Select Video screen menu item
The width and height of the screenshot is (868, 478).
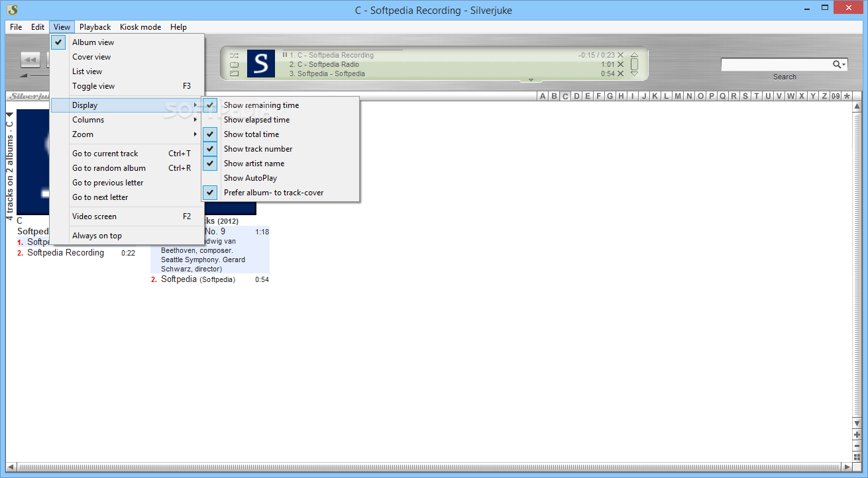click(x=127, y=216)
